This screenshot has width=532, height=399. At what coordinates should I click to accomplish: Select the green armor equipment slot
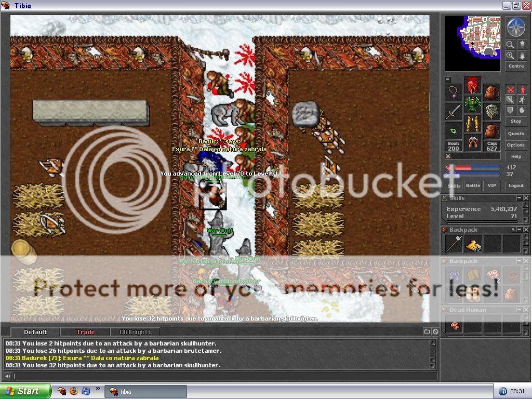tap(473, 104)
